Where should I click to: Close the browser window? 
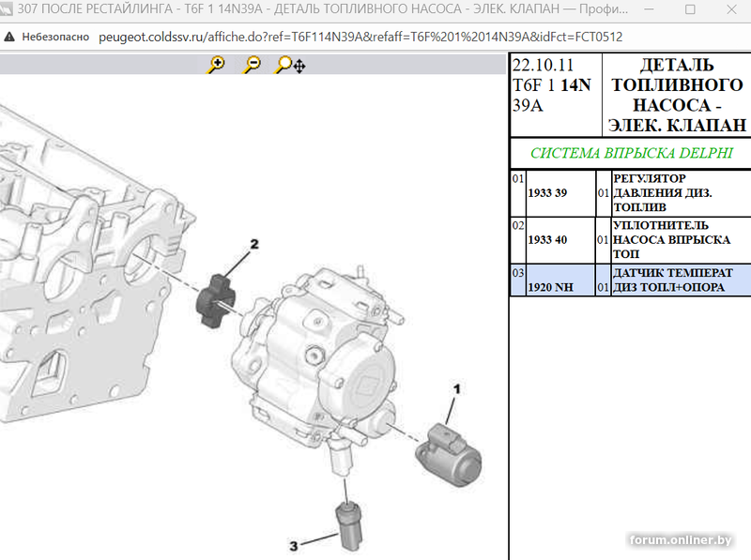(731, 9)
